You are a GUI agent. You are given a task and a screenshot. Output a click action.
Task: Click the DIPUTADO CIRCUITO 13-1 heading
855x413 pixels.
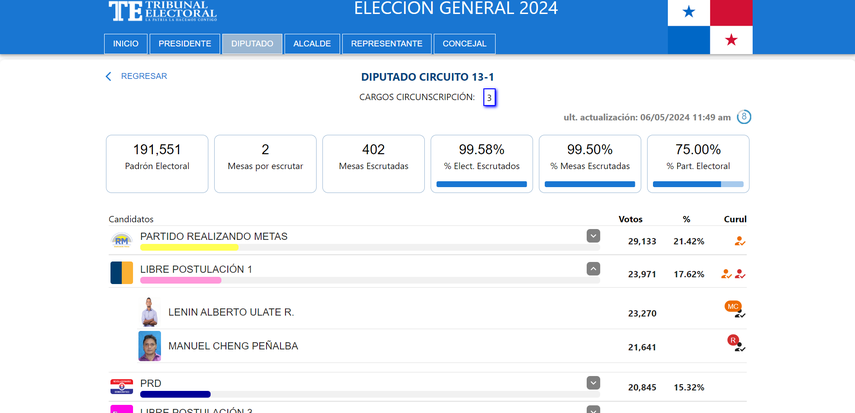pyautogui.click(x=428, y=77)
